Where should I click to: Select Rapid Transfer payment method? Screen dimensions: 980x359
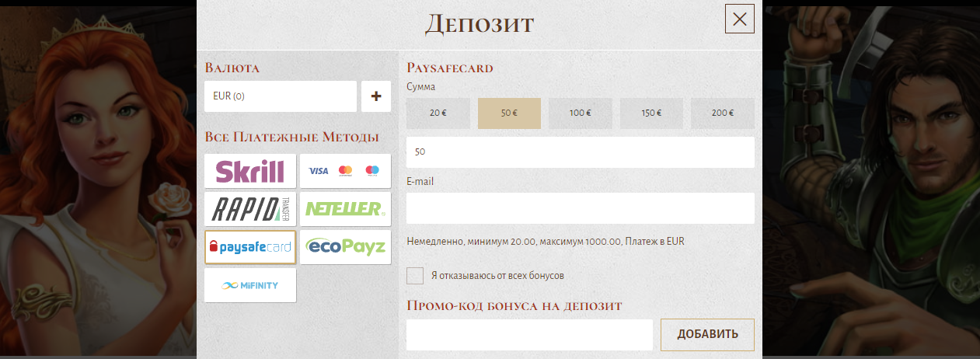point(250,209)
